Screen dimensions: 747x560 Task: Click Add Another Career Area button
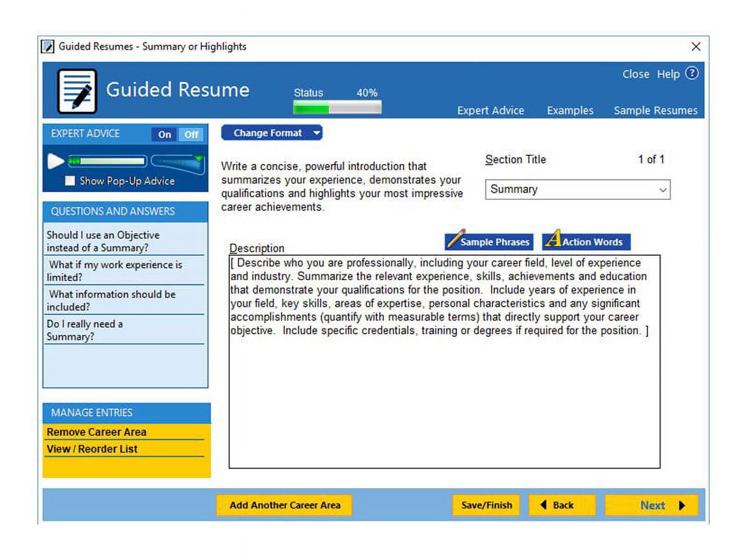click(284, 505)
